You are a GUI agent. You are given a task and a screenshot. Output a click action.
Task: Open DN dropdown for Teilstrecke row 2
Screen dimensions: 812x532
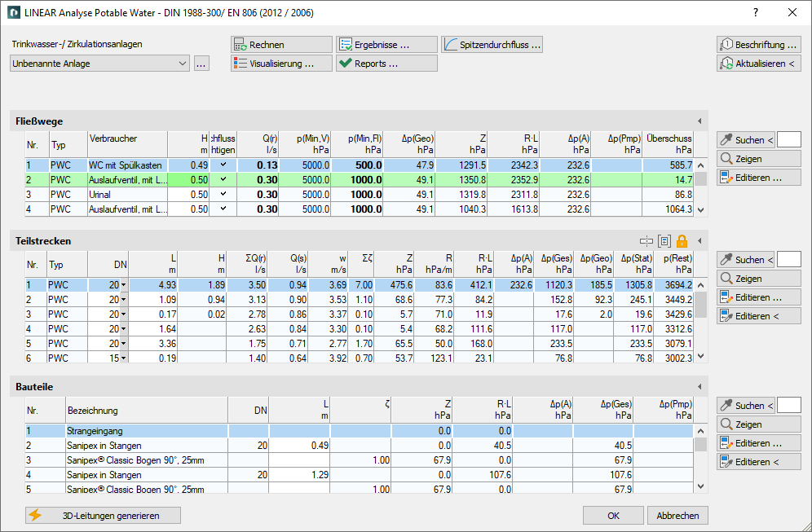(x=123, y=299)
